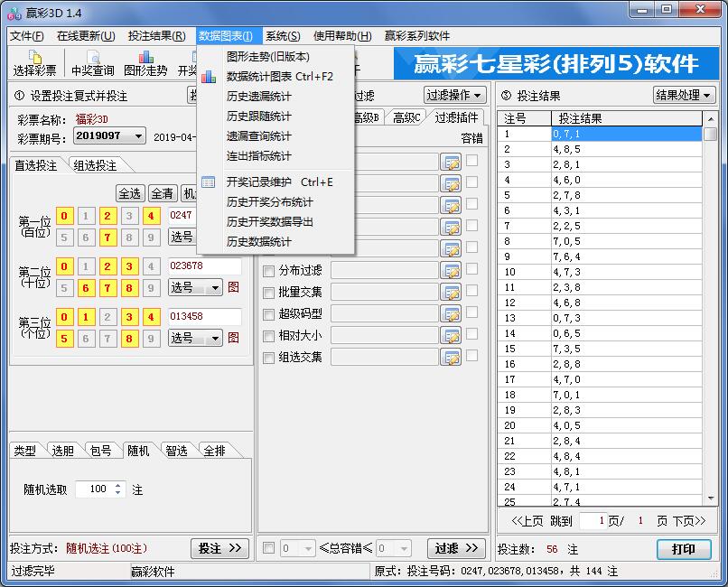Open the 超级码型 edit icon
728x587 pixels.
[x=452, y=314]
